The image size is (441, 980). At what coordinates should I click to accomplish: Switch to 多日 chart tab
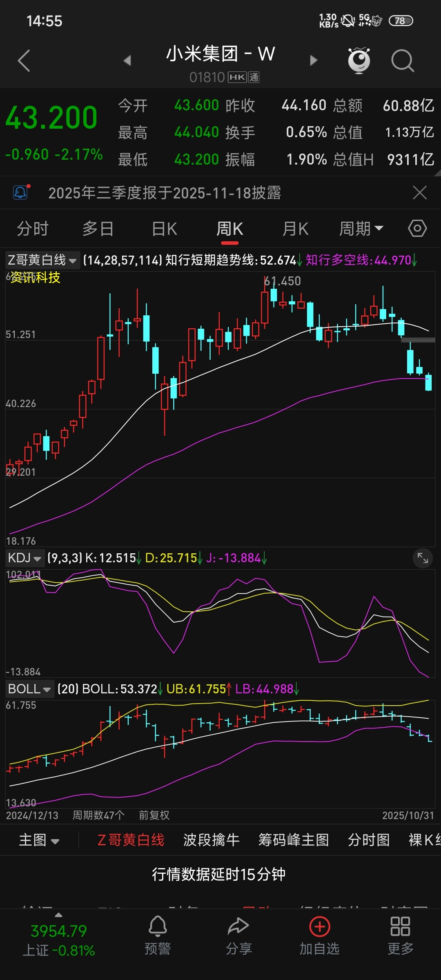[x=98, y=229]
